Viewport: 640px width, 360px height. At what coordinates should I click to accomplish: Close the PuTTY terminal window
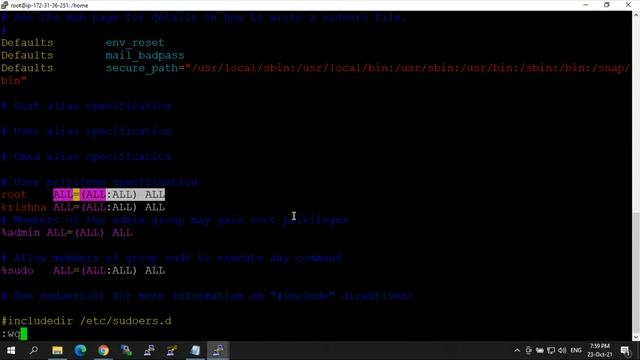coord(628,5)
